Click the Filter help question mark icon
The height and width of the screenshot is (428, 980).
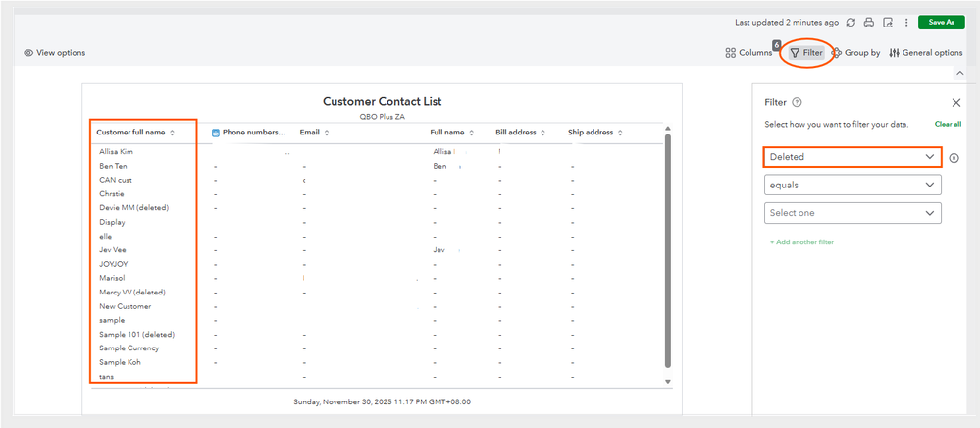(797, 102)
